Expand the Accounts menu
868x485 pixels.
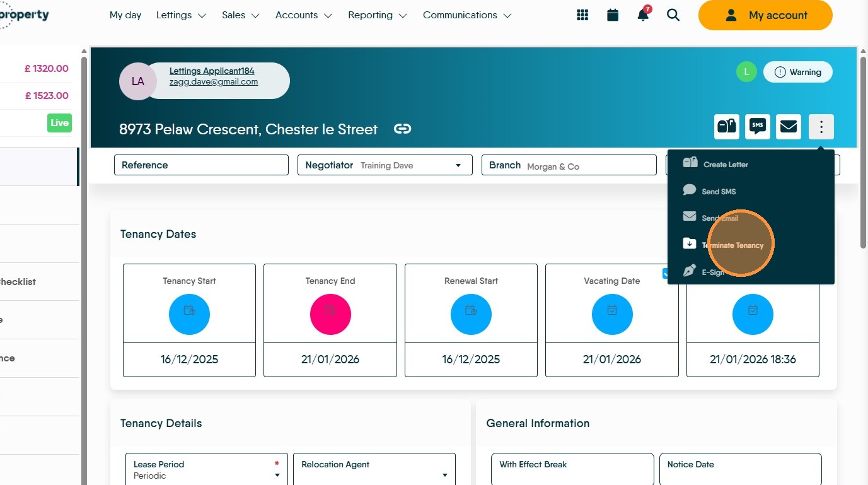click(x=303, y=15)
